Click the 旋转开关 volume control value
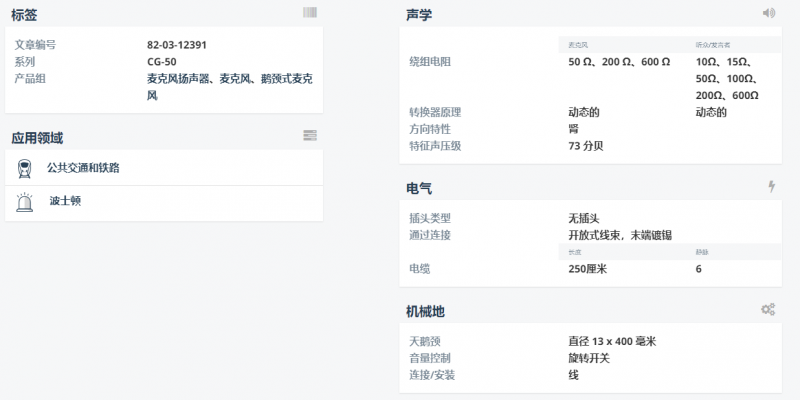Screen dimensions: 800x400 589,358
